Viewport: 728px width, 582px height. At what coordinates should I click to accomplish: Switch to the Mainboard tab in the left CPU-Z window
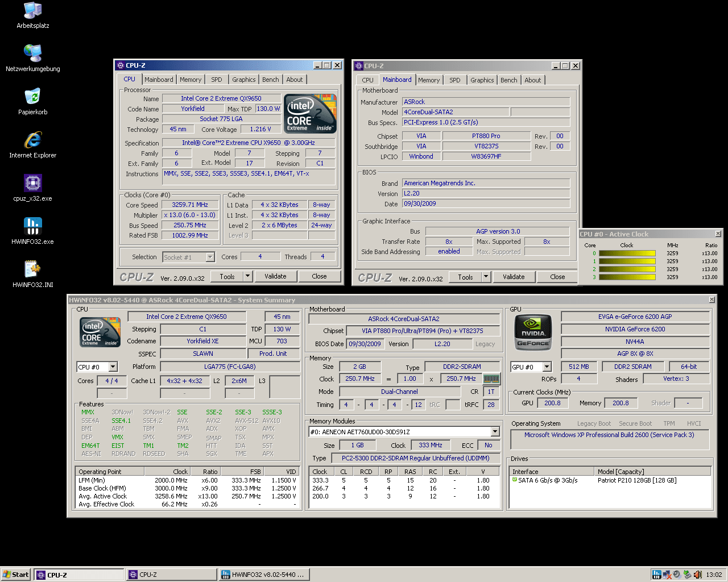(x=159, y=80)
